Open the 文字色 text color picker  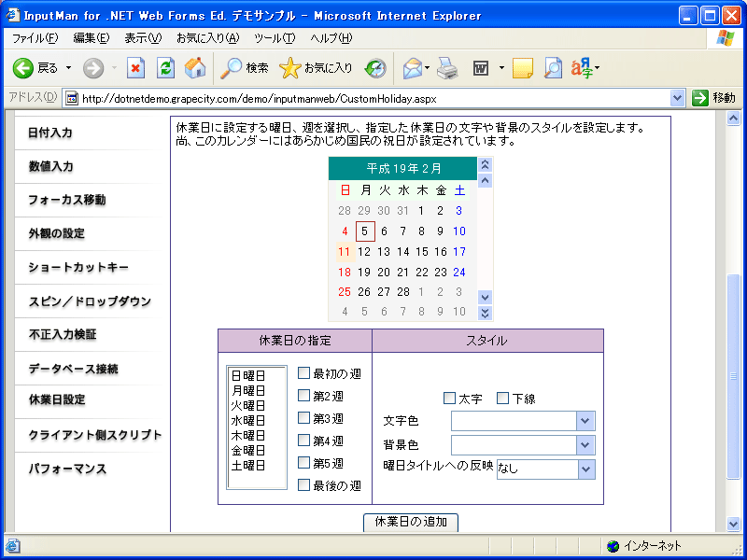(584, 421)
